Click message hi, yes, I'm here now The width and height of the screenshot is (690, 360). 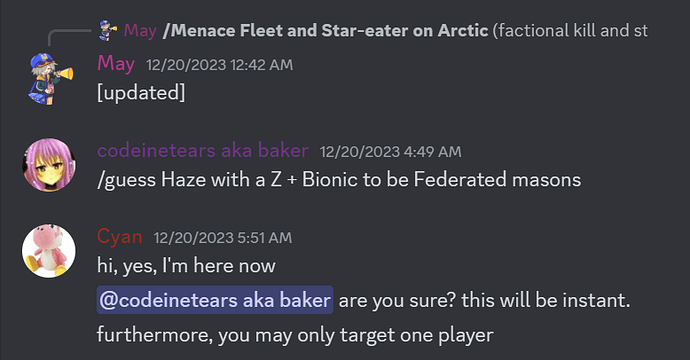point(186,266)
